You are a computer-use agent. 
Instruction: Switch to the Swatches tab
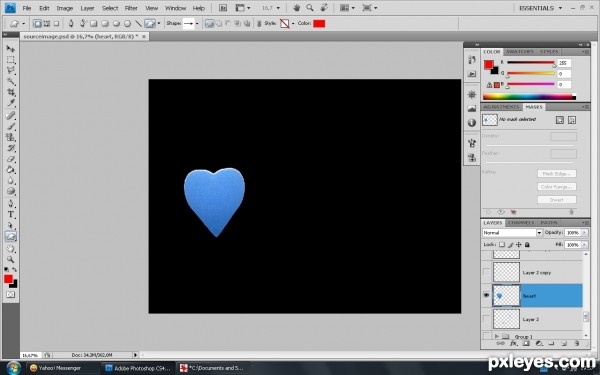[x=520, y=52]
